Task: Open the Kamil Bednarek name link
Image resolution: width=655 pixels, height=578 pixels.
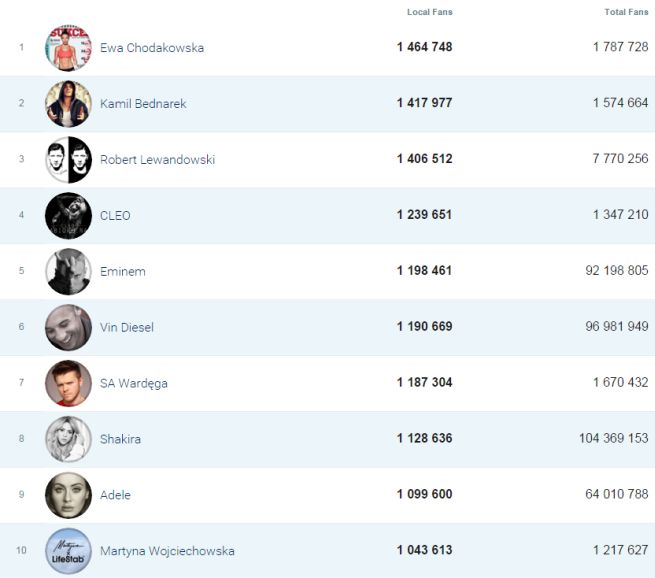Action: click(x=143, y=104)
